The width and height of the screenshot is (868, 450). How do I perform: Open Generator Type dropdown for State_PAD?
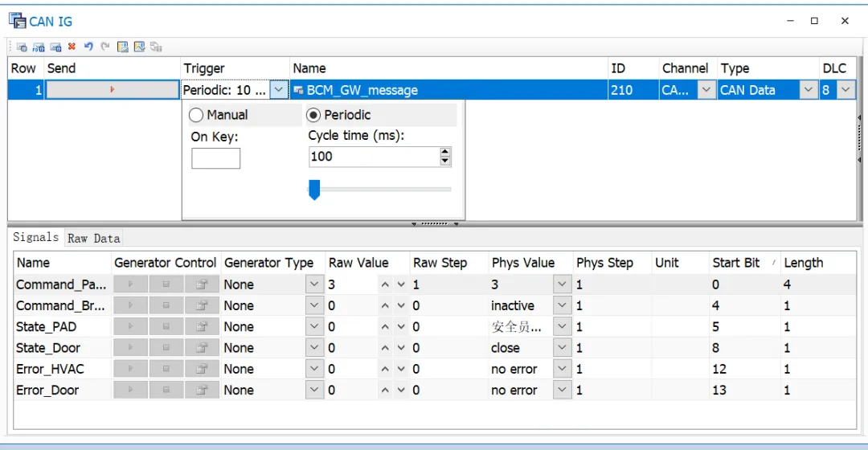(x=314, y=326)
